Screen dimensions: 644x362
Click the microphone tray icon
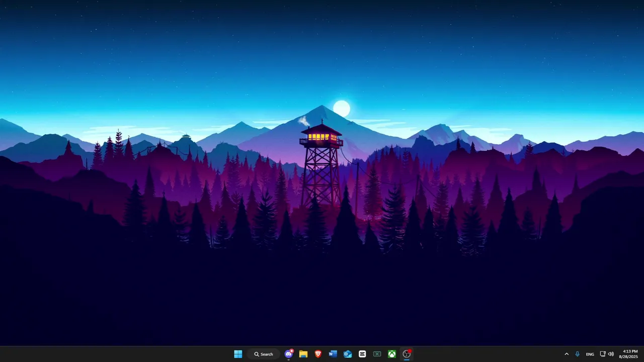577,354
